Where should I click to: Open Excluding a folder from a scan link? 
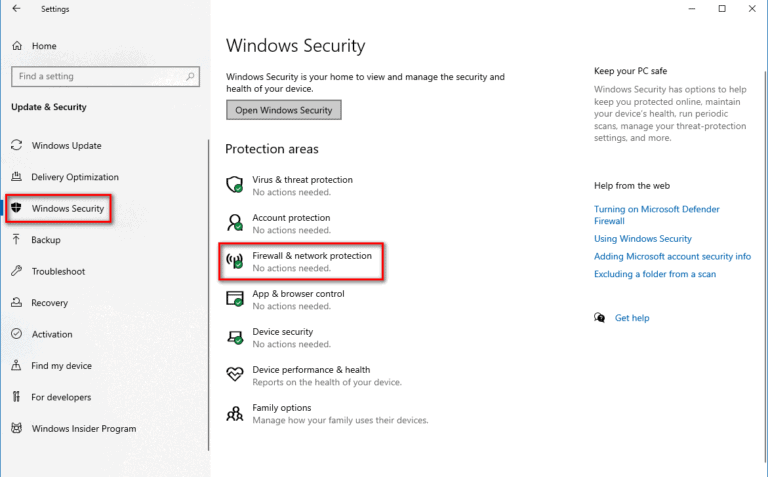pyautogui.click(x=654, y=274)
